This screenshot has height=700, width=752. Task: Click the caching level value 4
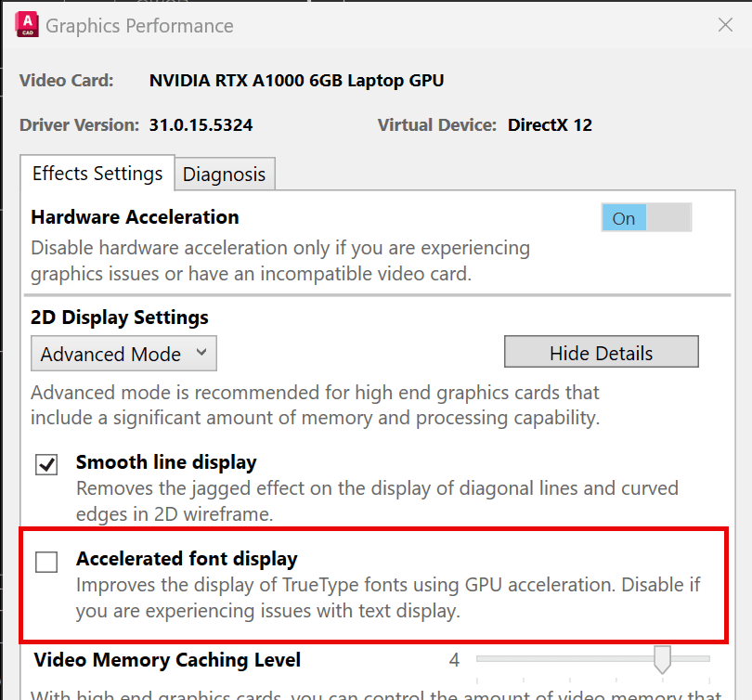pyautogui.click(x=454, y=660)
